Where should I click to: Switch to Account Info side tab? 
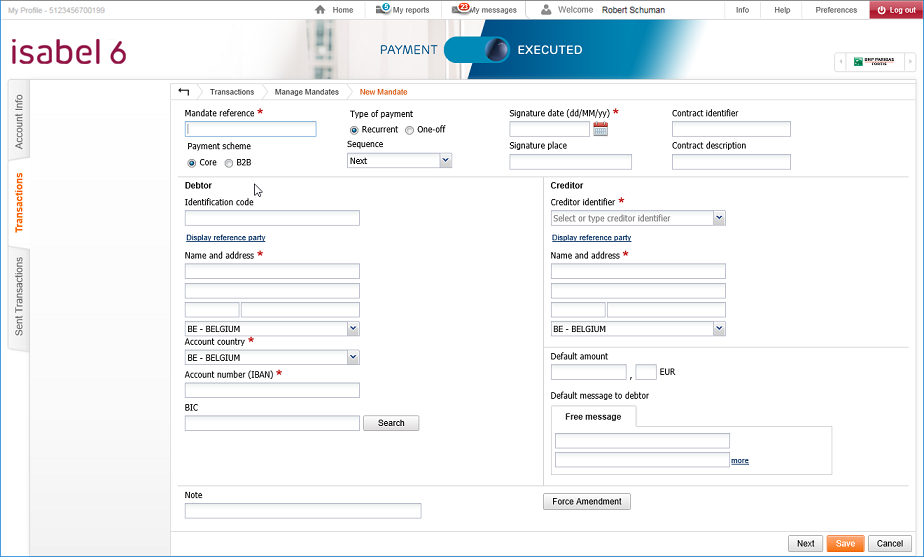[19, 121]
